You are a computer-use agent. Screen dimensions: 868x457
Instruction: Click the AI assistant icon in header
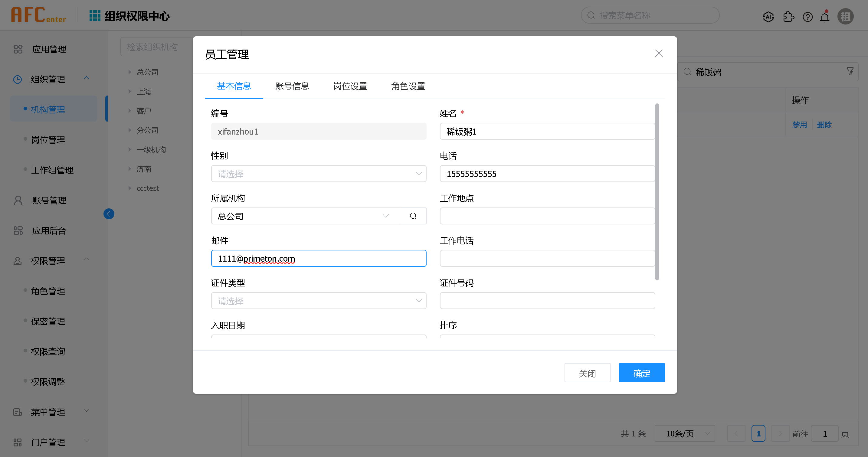tap(768, 17)
